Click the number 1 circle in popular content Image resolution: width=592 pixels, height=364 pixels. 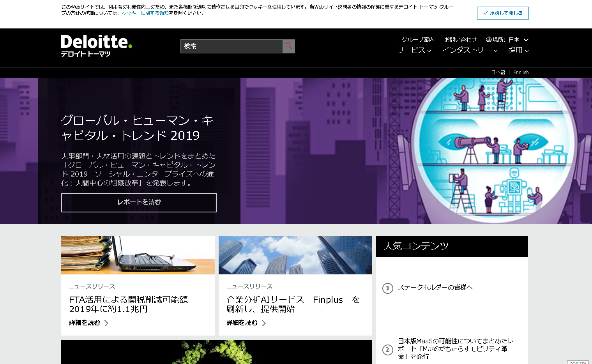click(x=387, y=288)
